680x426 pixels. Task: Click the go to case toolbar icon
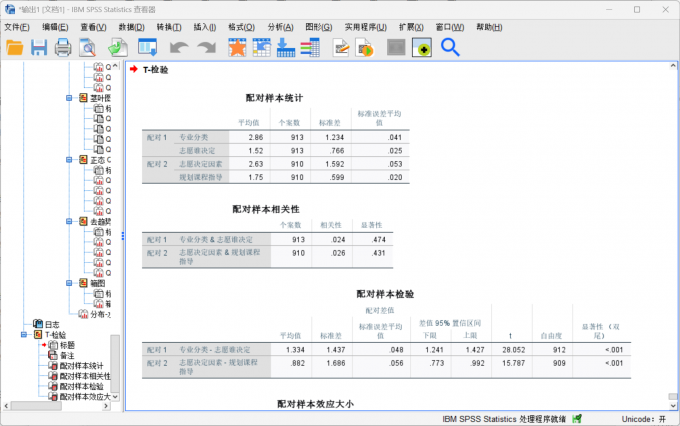click(x=262, y=47)
